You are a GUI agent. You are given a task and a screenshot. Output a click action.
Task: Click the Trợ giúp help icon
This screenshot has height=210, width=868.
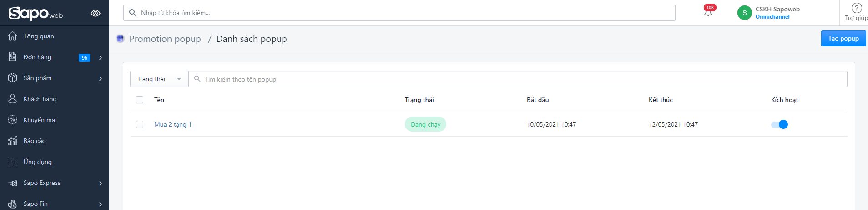click(x=857, y=8)
